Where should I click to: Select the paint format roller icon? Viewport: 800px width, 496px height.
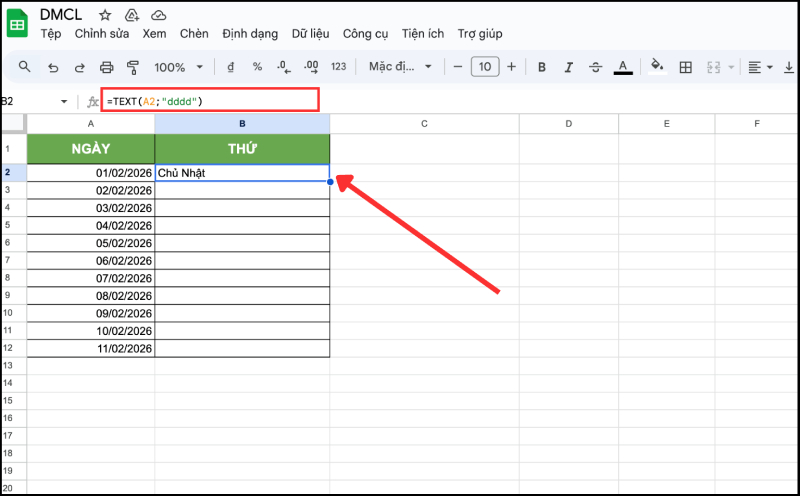[134, 67]
